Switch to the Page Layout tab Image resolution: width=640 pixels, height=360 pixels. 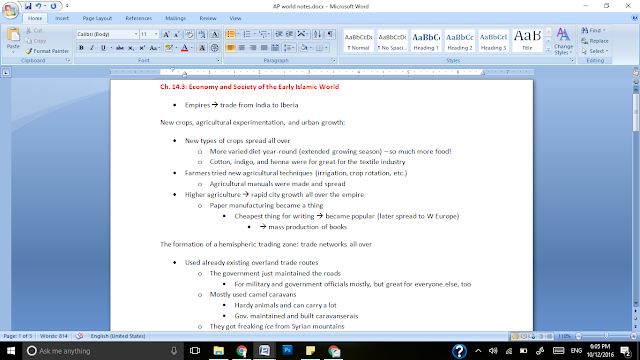pyautogui.click(x=97, y=18)
